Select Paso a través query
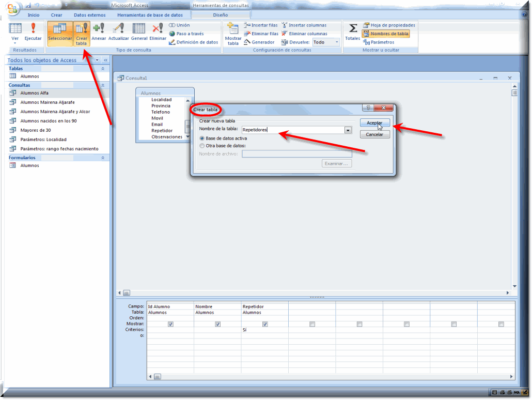Screen dimensions: 532x400 186,34
